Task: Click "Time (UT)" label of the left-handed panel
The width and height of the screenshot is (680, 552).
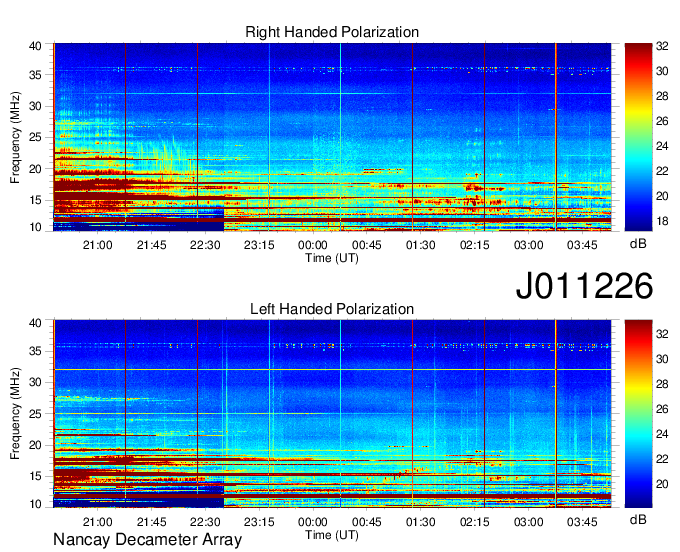Action: pyautogui.click(x=332, y=535)
